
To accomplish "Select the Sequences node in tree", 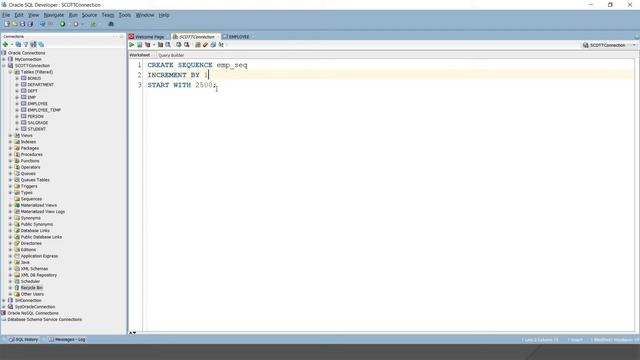I will click(31, 199).
